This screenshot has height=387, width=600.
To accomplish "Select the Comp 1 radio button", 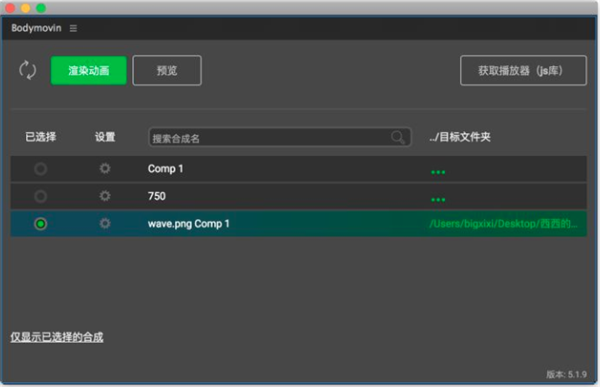I will pos(41,169).
